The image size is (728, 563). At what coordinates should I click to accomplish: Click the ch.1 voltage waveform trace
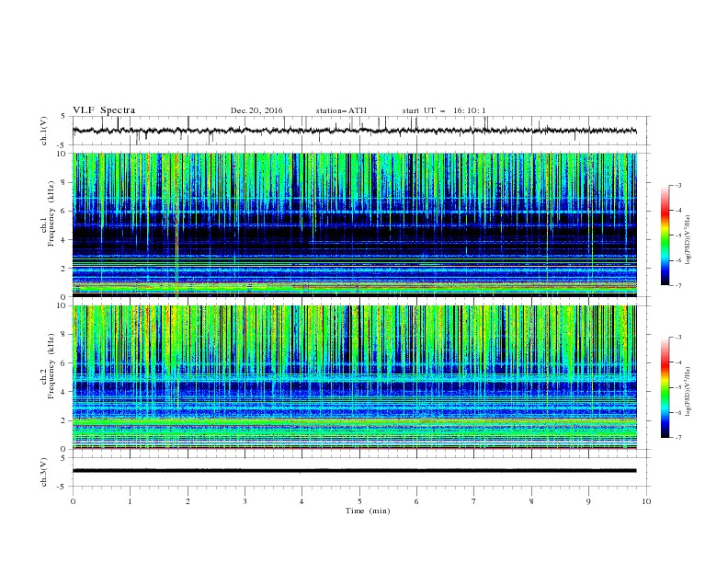click(x=354, y=131)
